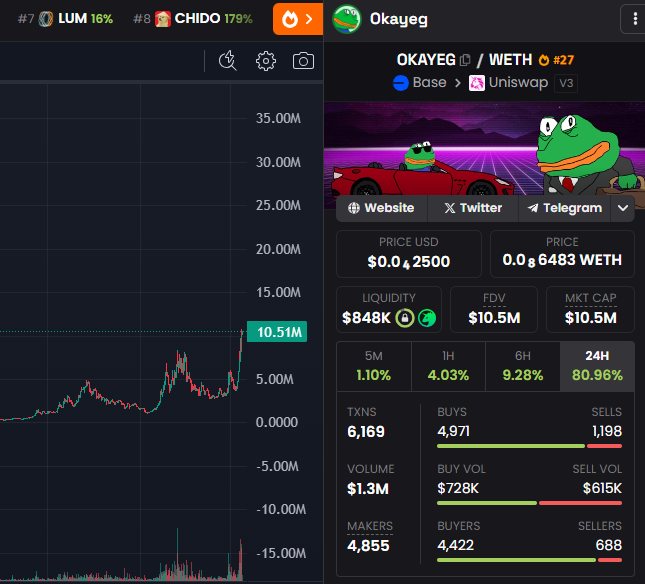
Task: Click the buys versus sells ratio bar
Action: (529, 446)
